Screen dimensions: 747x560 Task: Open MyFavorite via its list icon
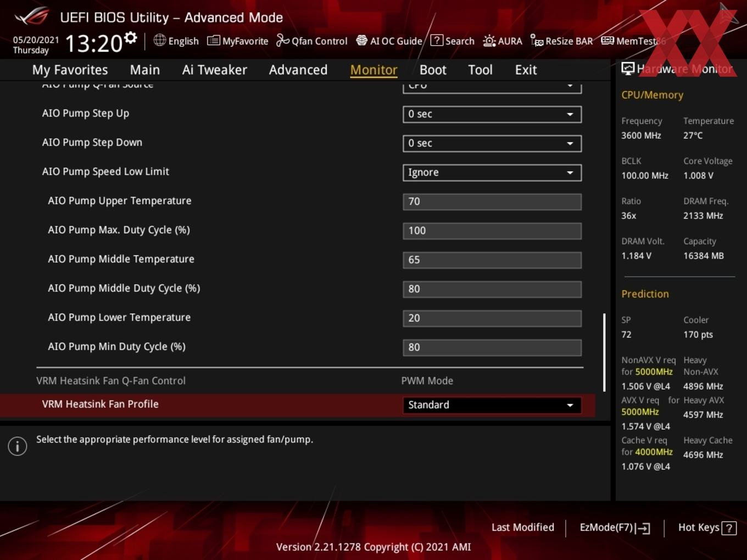[x=213, y=41]
